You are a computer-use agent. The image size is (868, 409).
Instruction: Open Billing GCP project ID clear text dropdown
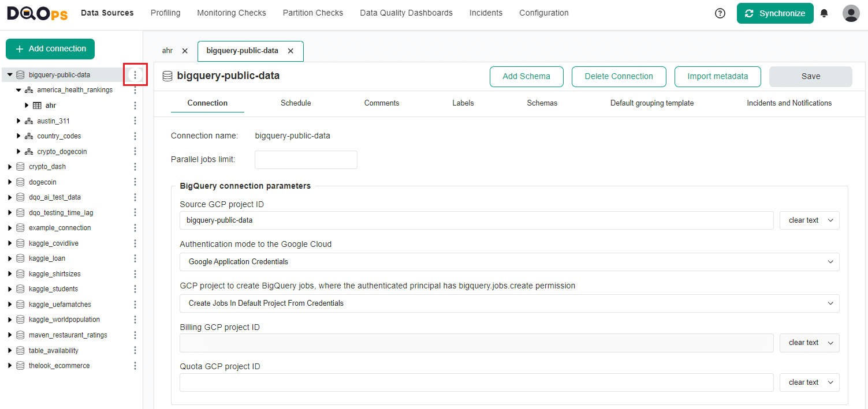point(810,343)
